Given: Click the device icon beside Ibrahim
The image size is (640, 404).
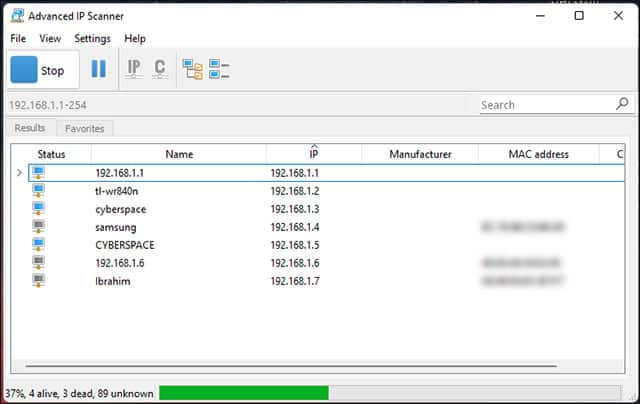Looking at the screenshot, I should [39, 281].
